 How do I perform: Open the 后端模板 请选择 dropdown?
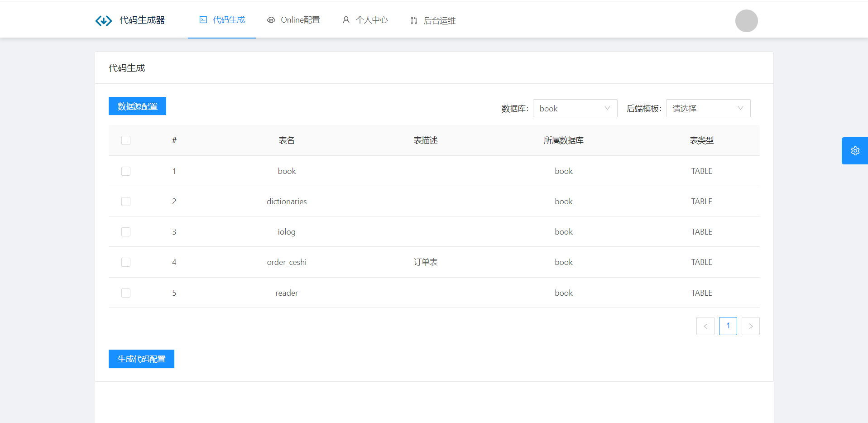point(708,108)
